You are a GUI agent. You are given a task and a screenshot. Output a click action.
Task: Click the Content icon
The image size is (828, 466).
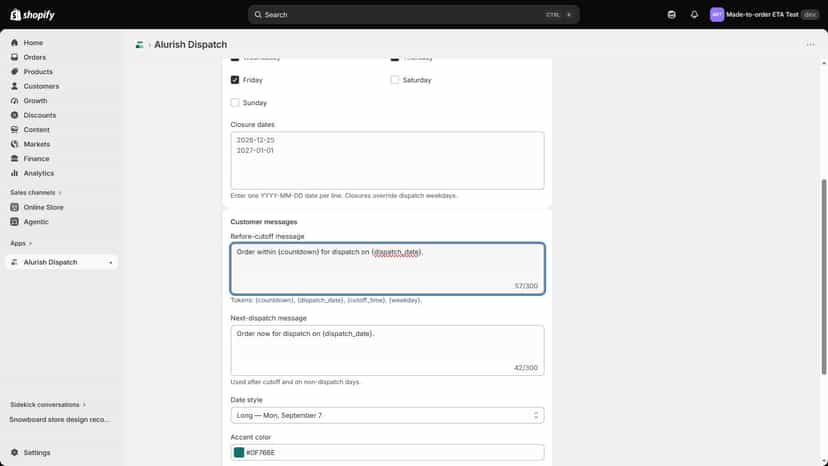point(14,129)
